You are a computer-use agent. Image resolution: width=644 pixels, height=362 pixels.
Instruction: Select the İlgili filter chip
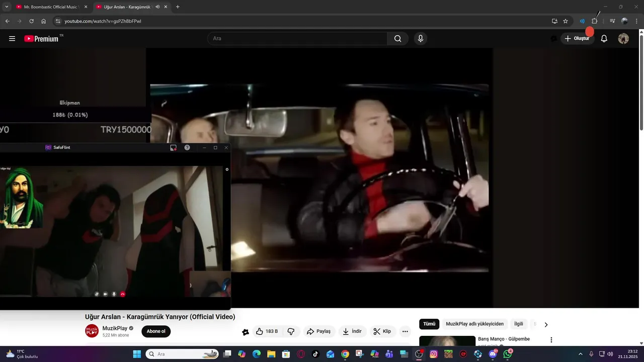point(519,324)
